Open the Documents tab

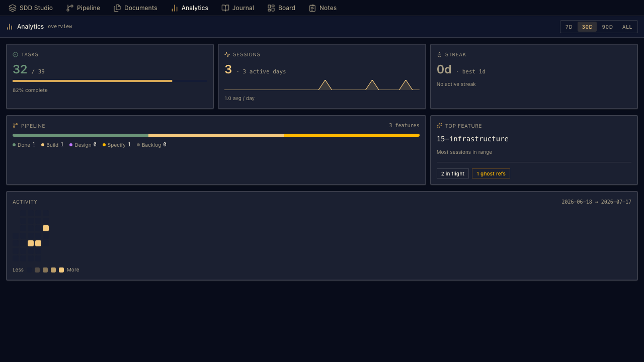point(135,8)
